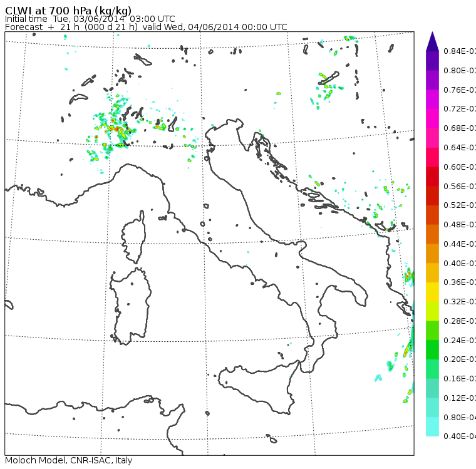Pick the bright green band between 0.24E-03 and 0.28E-03
The width and height of the screenshot is (476, 469).
(432, 330)
